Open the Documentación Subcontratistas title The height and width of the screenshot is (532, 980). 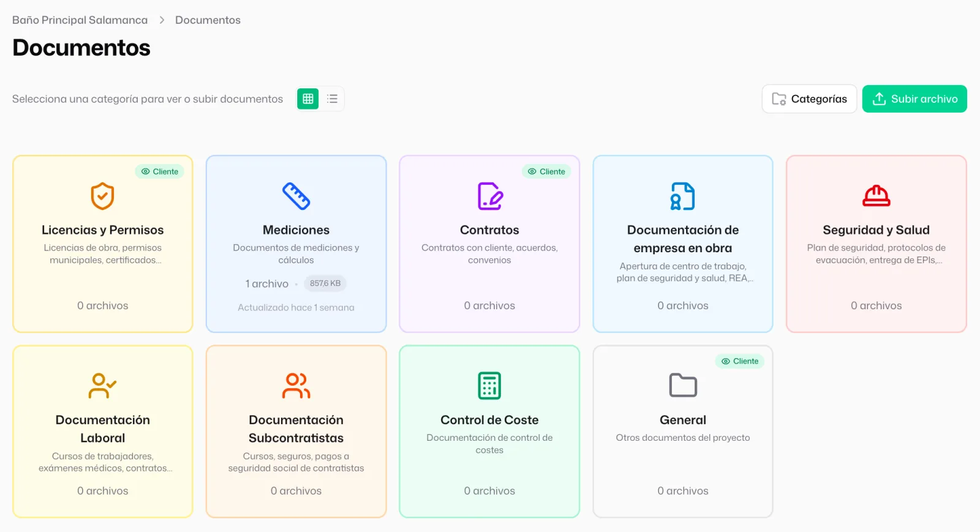(296, 429)
